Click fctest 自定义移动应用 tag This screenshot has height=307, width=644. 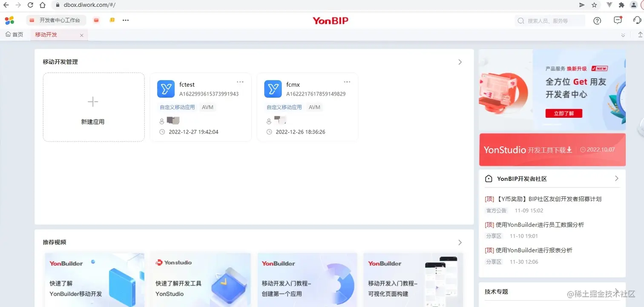(177, 107)
